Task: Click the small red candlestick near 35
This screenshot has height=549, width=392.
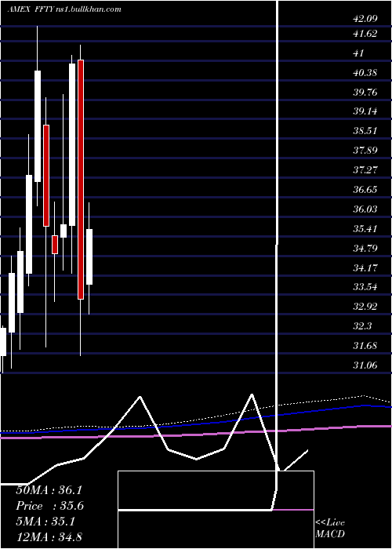Action: (x=55, y=245)
